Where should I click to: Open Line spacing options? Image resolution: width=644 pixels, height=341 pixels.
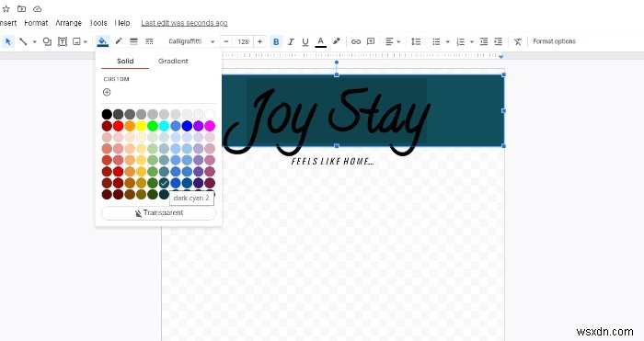416,41
